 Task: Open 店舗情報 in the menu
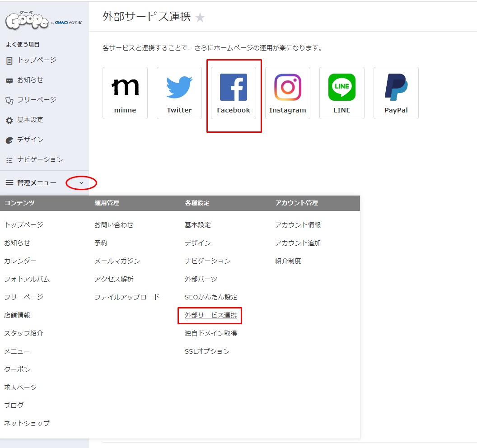coord(17,315)
